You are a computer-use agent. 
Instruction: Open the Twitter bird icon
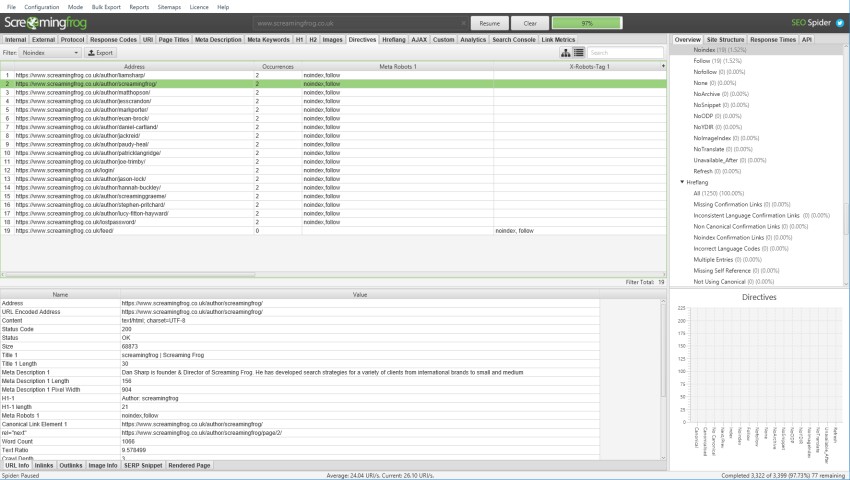(x=840, y=23)
